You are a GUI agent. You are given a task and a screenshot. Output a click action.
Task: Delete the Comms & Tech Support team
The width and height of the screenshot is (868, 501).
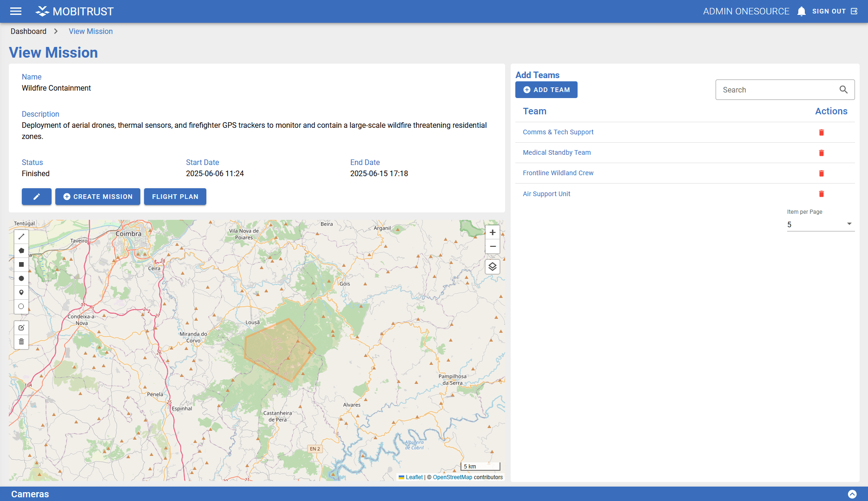821,132
